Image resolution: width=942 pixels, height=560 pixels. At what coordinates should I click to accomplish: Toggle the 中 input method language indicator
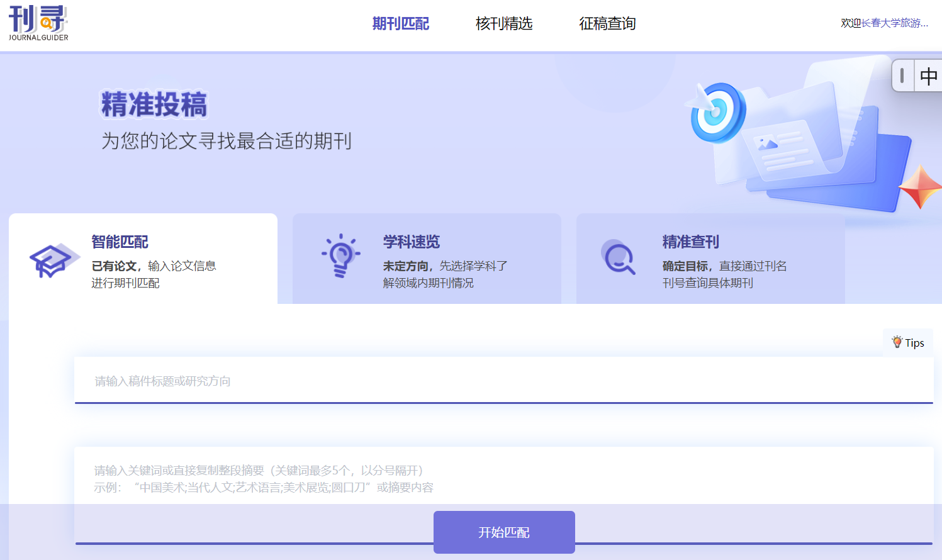928,76
